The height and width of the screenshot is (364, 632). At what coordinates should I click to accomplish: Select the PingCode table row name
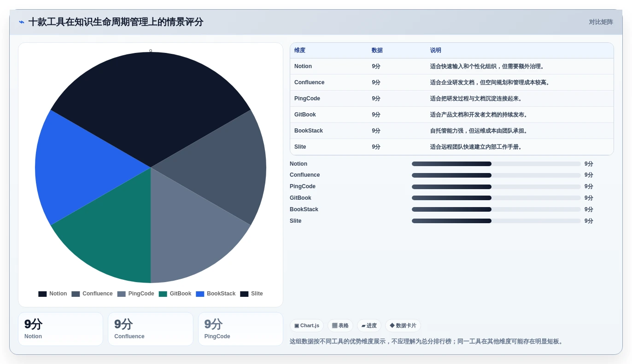tap(307, 98)
